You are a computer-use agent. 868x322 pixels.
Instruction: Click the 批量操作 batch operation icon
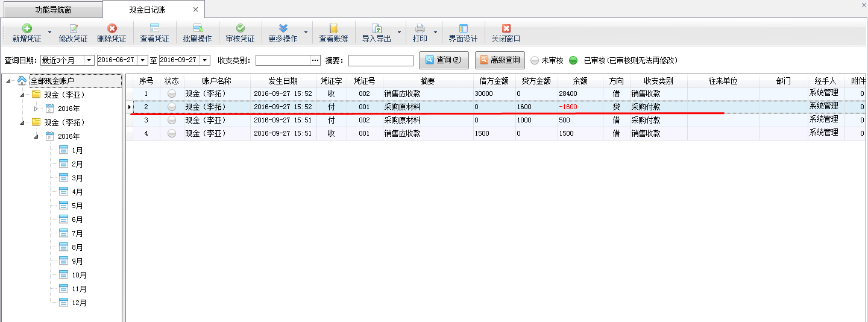pos(197,28)
